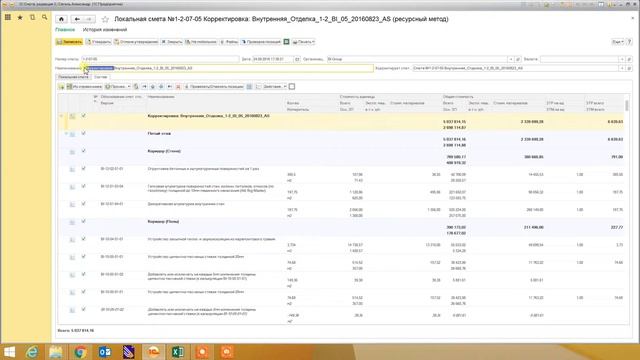
Task: Click the table settings icon before Действия
Action: [249, 87]
